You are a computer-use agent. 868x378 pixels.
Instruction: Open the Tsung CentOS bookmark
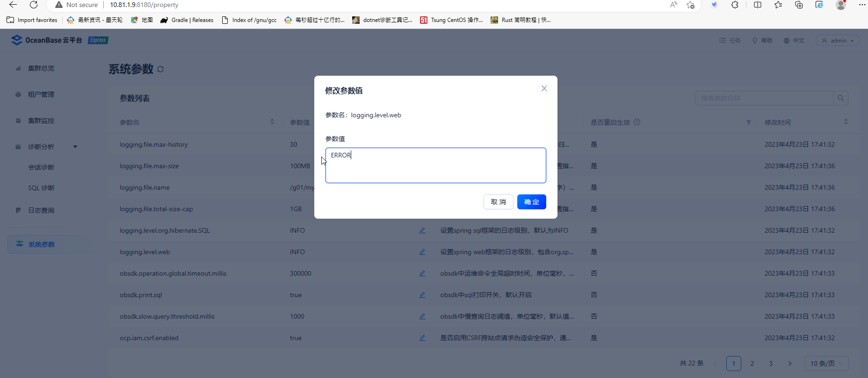[451, 20]
